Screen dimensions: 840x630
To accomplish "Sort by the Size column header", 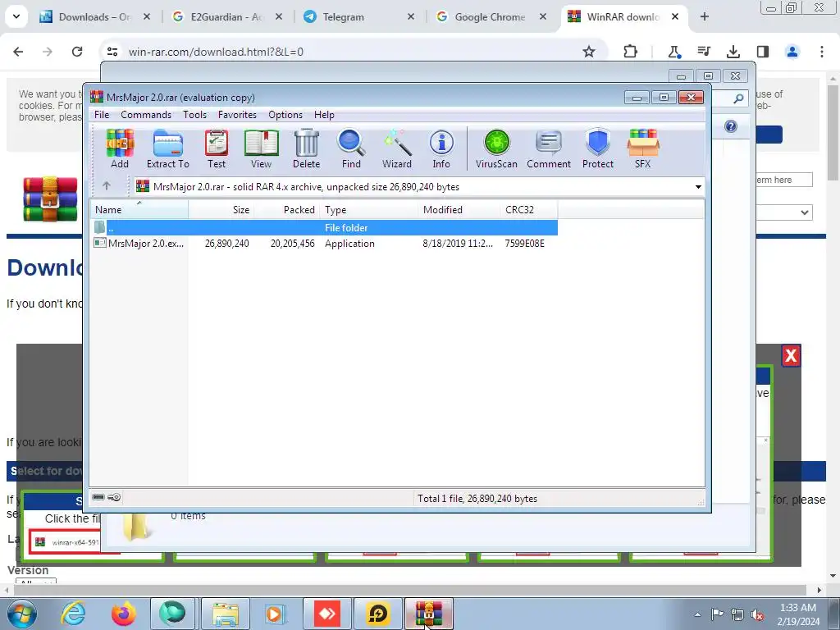I will (221, 209).
